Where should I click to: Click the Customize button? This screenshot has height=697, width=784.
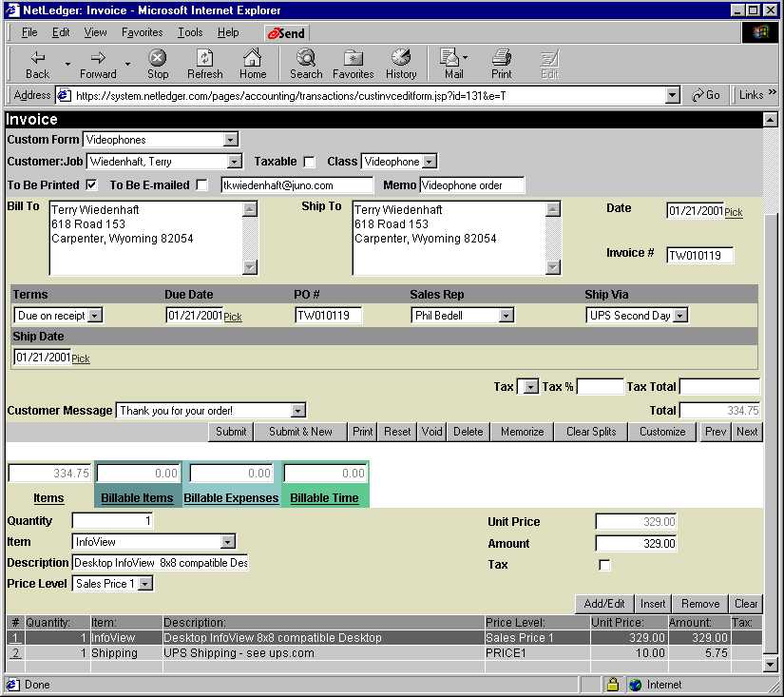662,432
